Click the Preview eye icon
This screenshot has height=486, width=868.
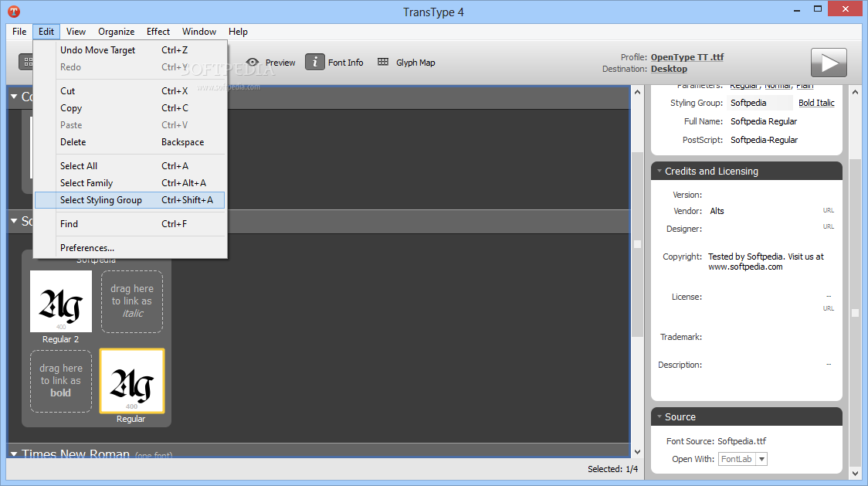pyautogui.click(x=253, y=62)
